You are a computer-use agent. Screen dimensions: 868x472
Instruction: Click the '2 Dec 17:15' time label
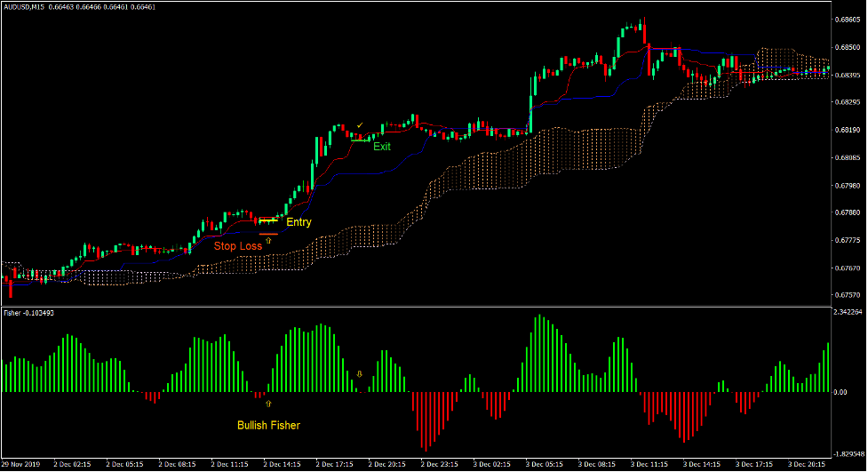tap(334, 464)
